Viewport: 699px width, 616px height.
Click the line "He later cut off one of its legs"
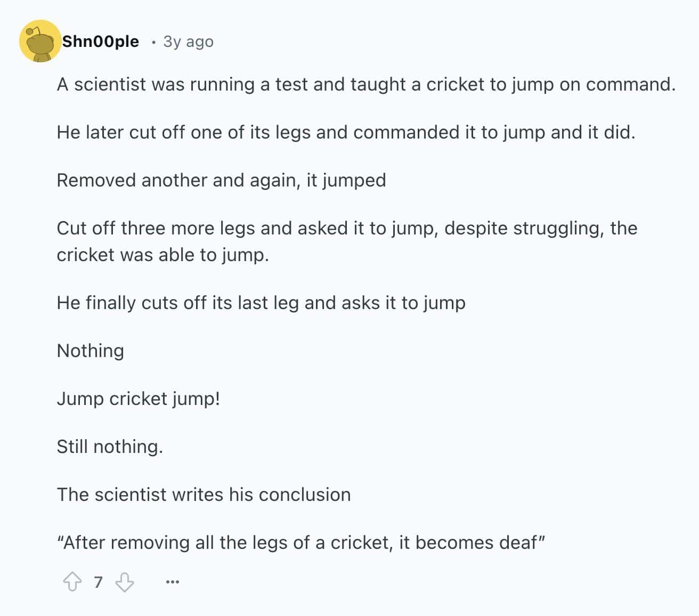coord(346,132)
